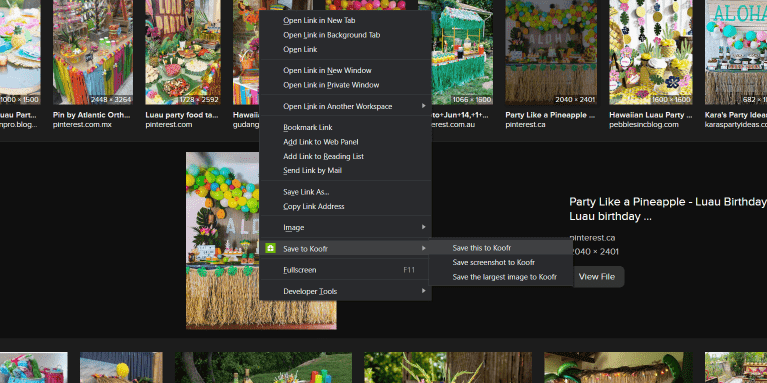Choose Add Link to Reading List

(x=345, y=157)
